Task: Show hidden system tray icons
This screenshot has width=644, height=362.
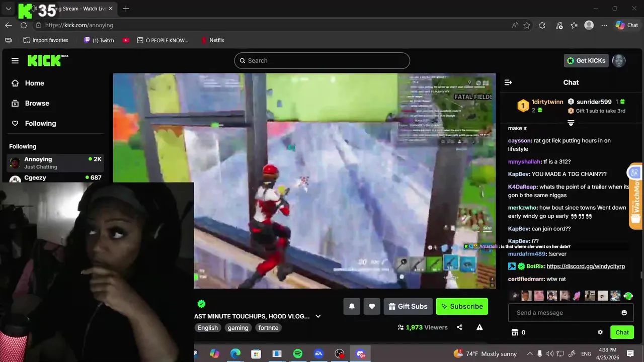Action: coord(530,354)
